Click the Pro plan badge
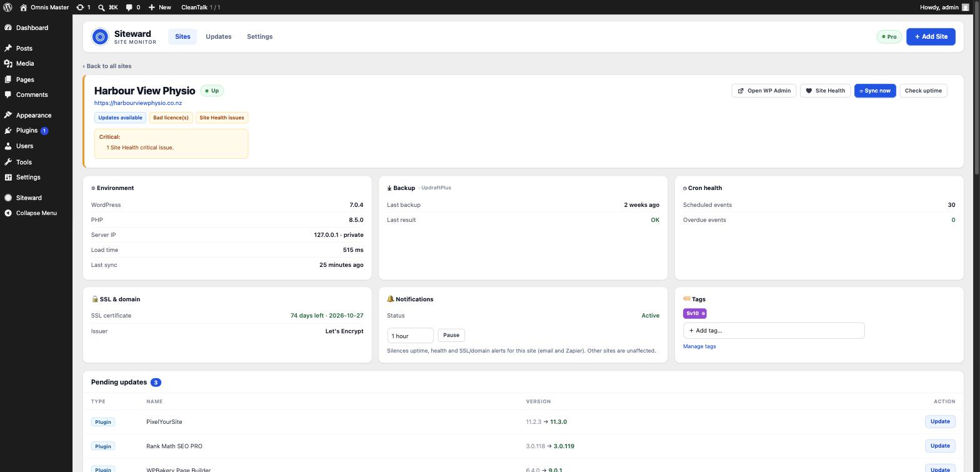The height and width of the screenshot is (472, 980). click(889, 37)
